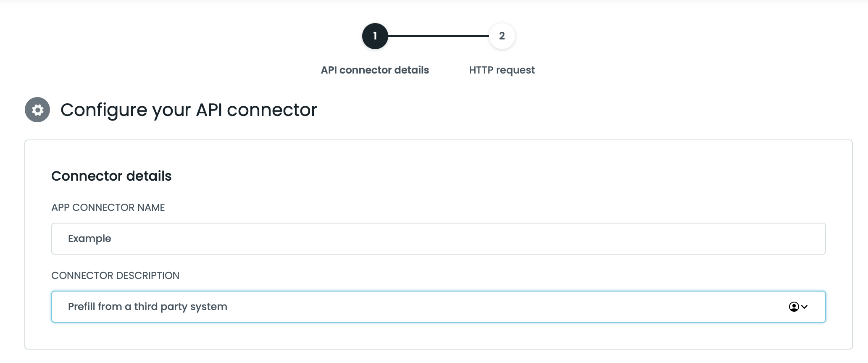Select the API connector details step label

(375, 70)
